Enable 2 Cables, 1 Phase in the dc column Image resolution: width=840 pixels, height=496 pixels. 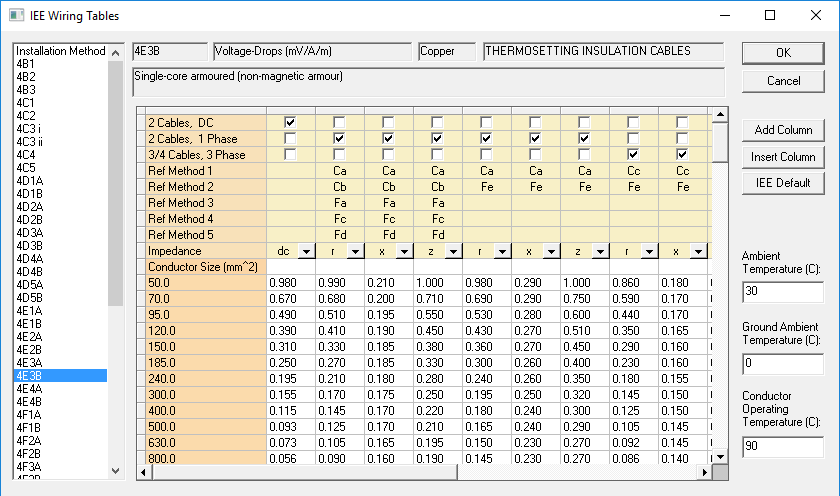pos(290,138)
